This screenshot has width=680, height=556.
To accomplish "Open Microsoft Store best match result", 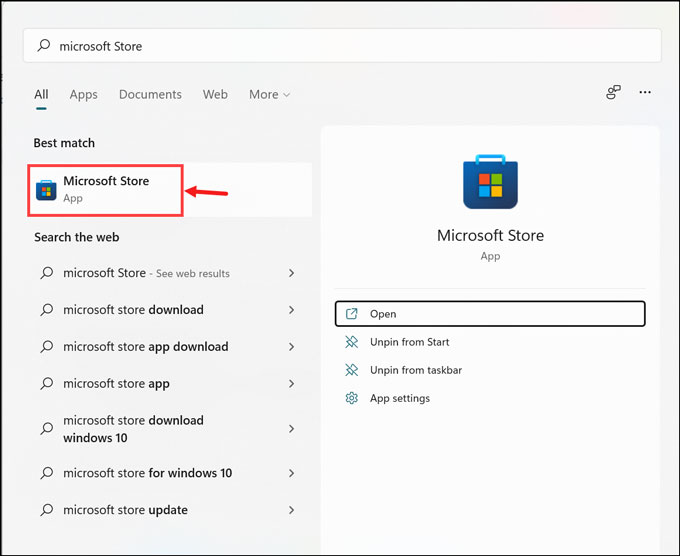I will click(170, 190).
